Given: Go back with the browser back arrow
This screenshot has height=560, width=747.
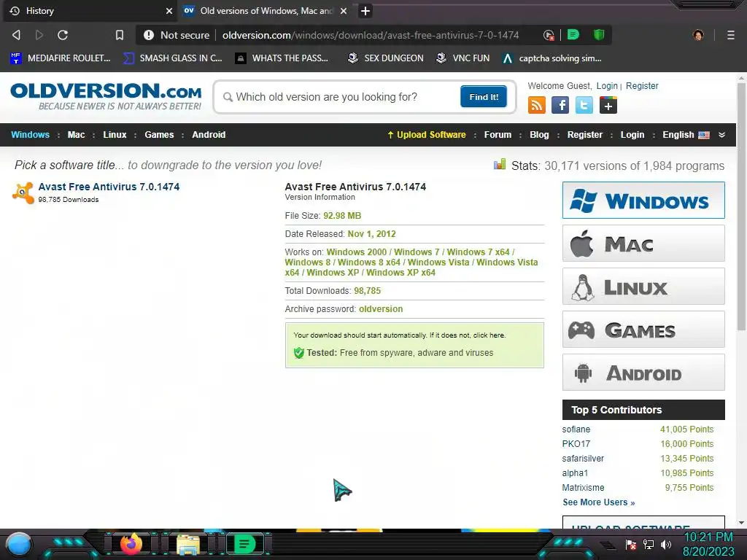Looking at the screenshot, I should coord(16,35).
